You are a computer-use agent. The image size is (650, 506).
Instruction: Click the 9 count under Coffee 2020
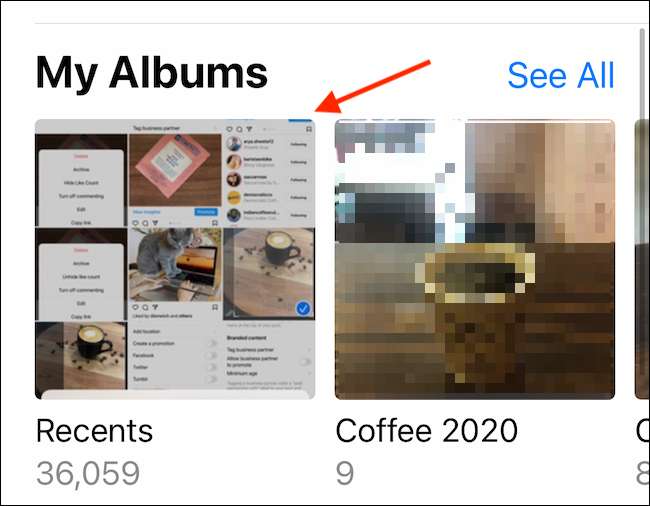click(345, 473)
